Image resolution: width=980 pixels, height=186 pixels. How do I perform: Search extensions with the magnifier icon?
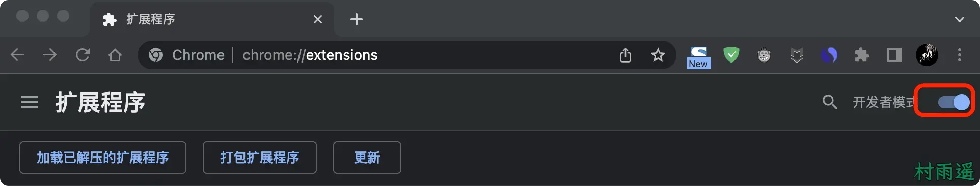tap(830, 102)
